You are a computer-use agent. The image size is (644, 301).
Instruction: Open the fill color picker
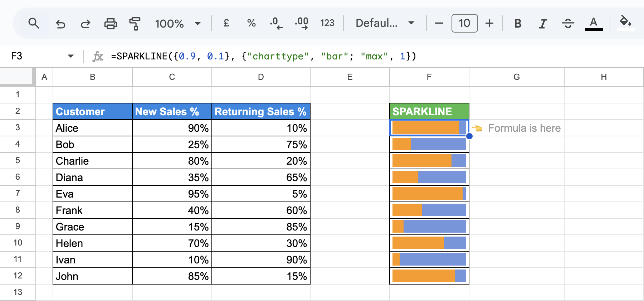point(625,23)
